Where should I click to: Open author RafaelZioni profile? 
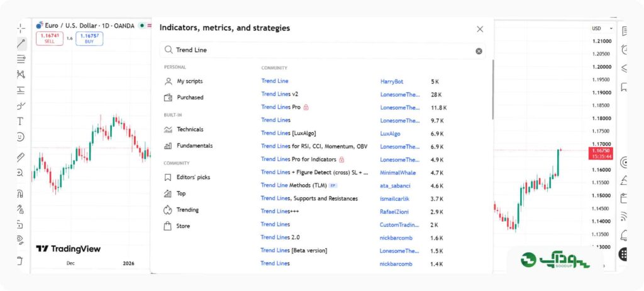tap(394, 212)
